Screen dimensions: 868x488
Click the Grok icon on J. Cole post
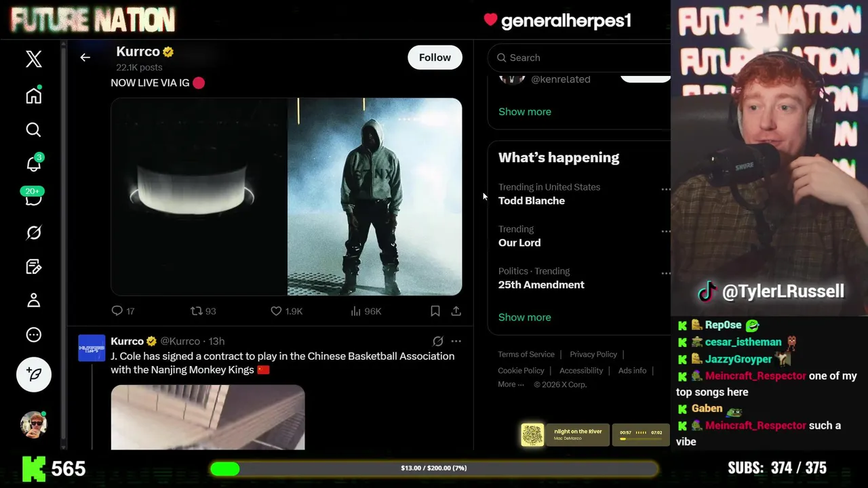[x=437, y=341]
